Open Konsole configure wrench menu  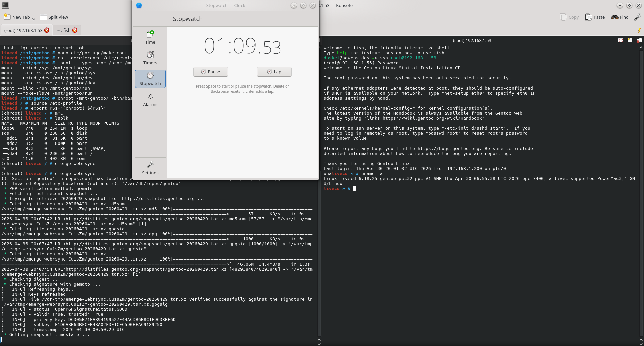(x=638, y=17)
